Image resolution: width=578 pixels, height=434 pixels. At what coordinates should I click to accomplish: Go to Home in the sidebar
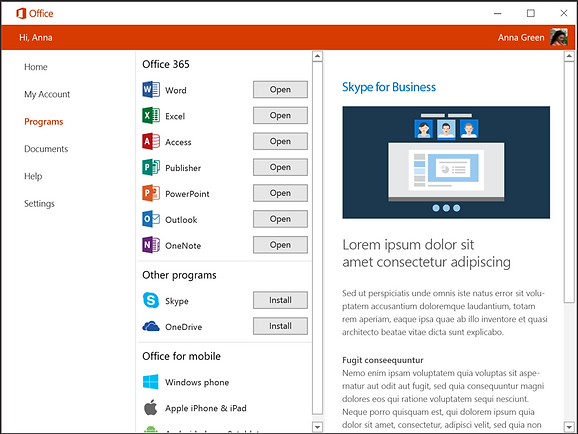click(36, 67)
